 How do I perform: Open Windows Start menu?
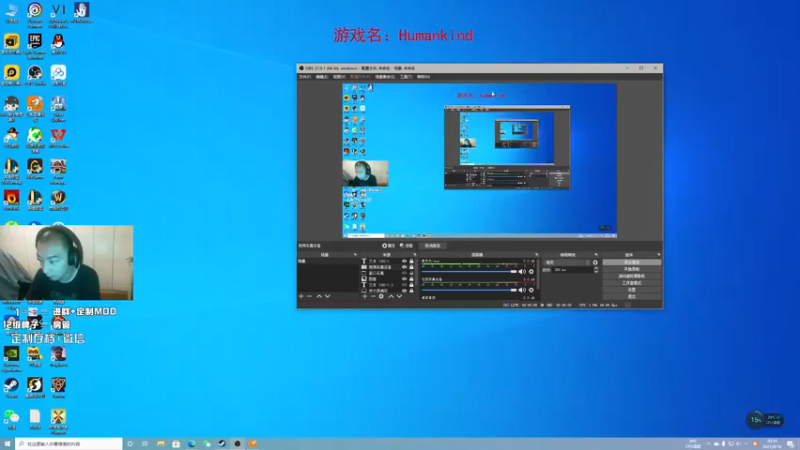point(7,444)
